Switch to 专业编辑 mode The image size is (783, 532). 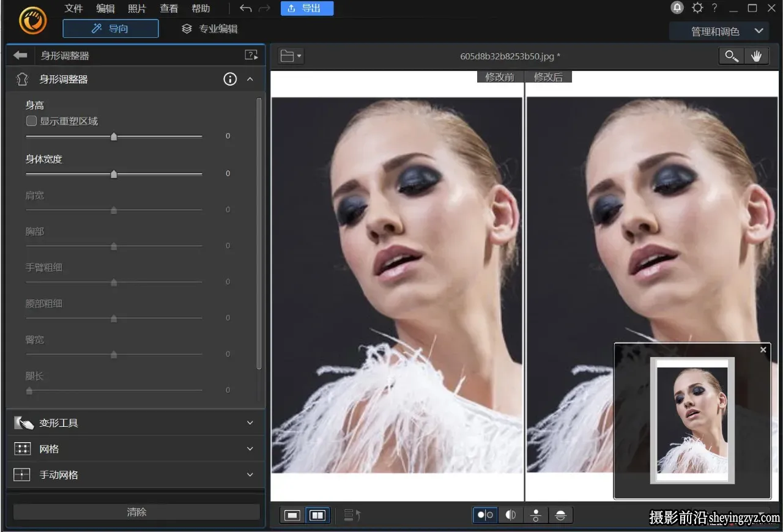(x=210, y=29)
